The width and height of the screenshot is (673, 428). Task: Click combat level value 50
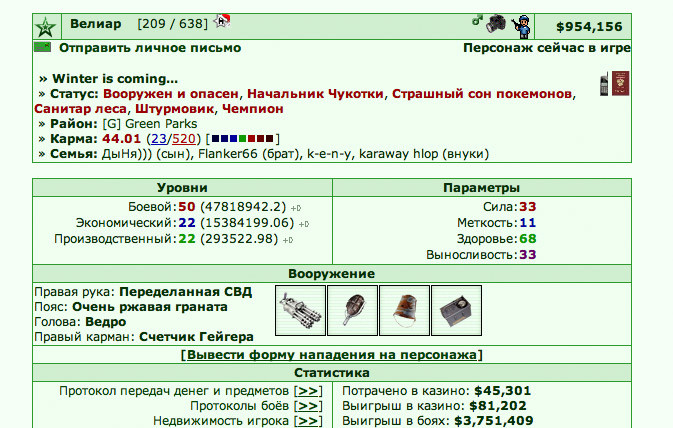point(187,206)
